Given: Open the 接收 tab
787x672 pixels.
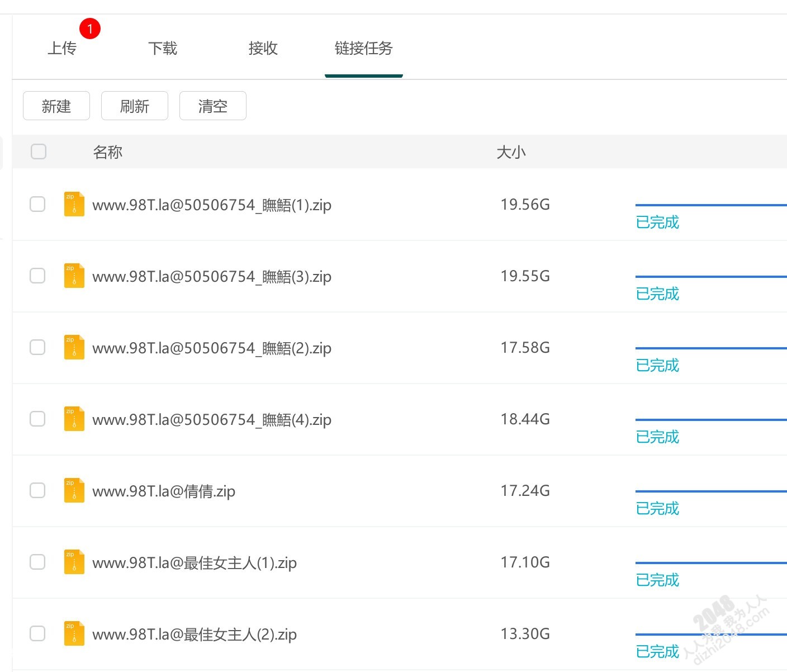Looking at the screenshot, I should click(263, 49).
